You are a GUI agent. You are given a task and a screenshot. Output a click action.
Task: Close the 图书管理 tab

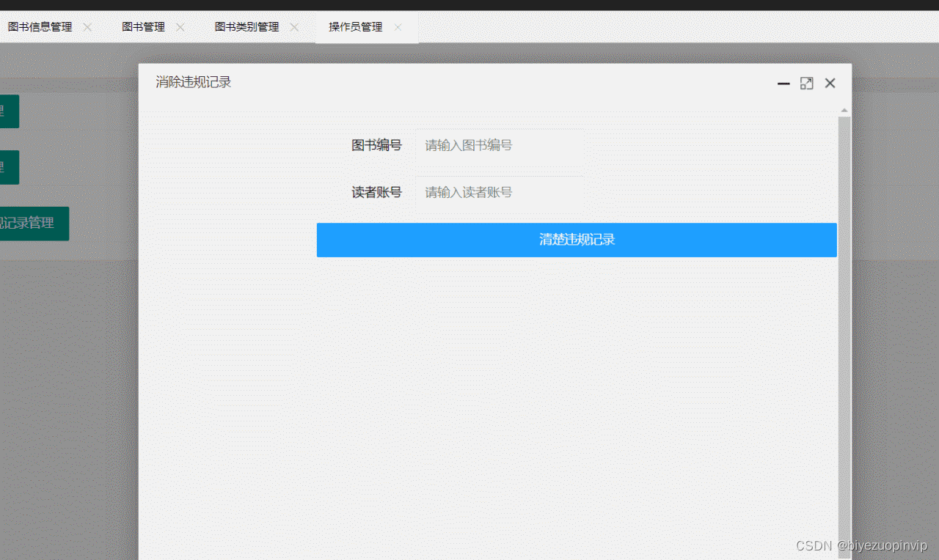pos(180,27)
